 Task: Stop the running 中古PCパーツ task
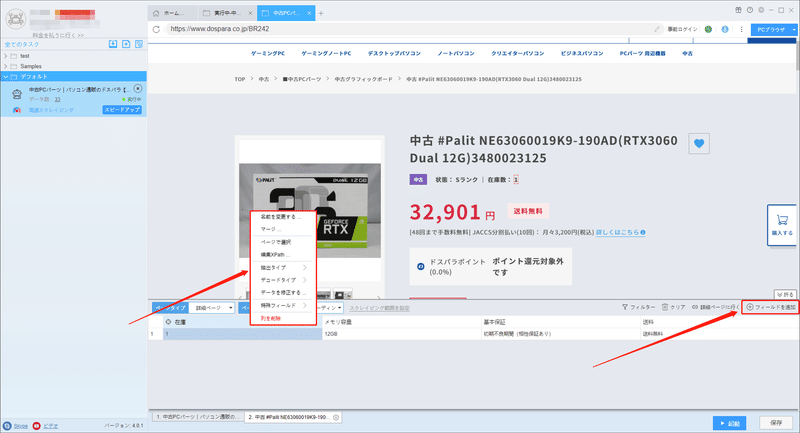138,89
